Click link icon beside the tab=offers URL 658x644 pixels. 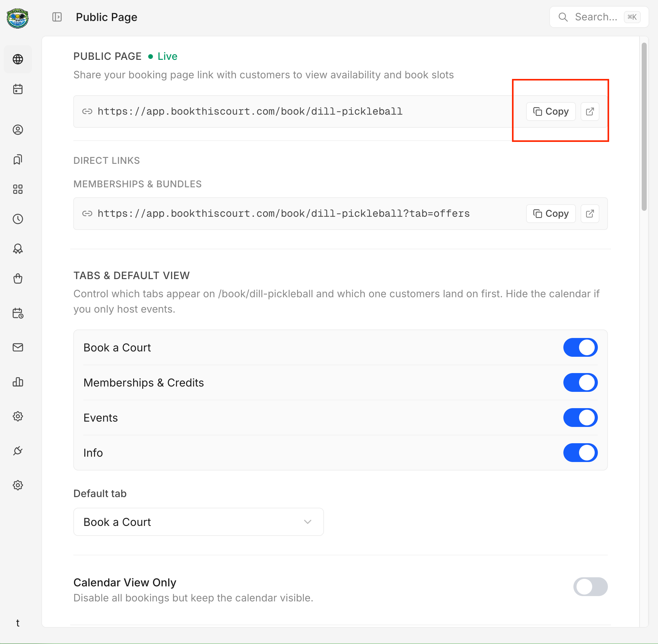(87, 213)
